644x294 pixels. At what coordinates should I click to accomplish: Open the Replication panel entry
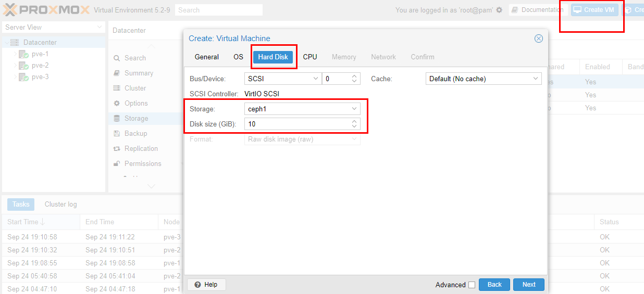point(141,149)
